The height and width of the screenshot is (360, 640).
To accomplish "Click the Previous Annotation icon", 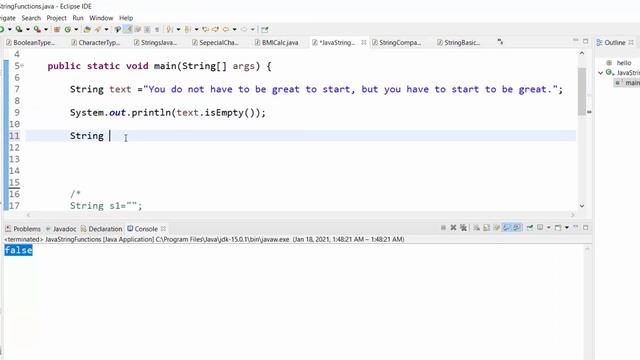I will 187,29.
